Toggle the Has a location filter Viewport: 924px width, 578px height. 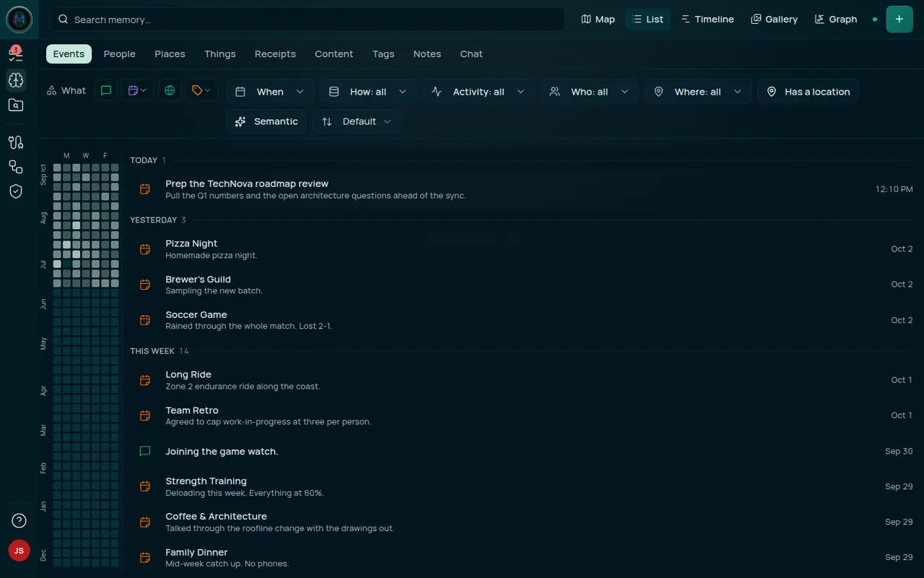(x=808, y=92)
